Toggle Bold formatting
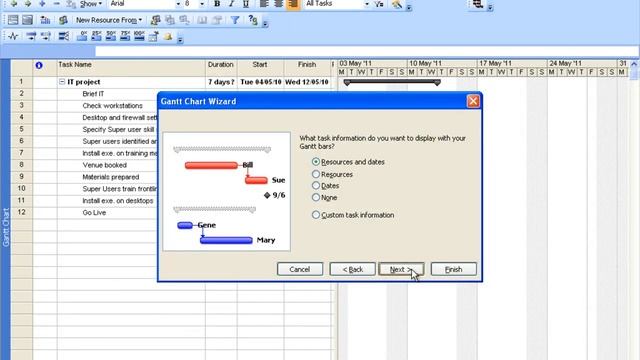Screen dimensions: 640x360 [217, 4]
